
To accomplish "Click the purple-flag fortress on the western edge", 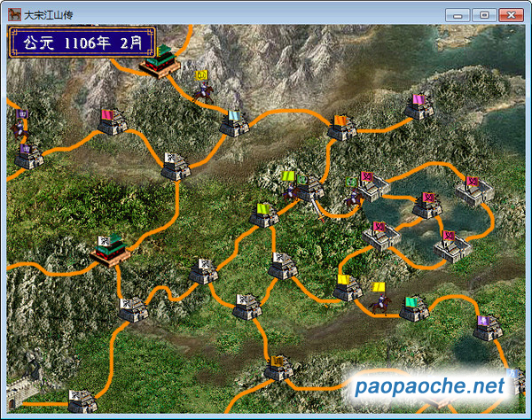I will coord(29,157).
